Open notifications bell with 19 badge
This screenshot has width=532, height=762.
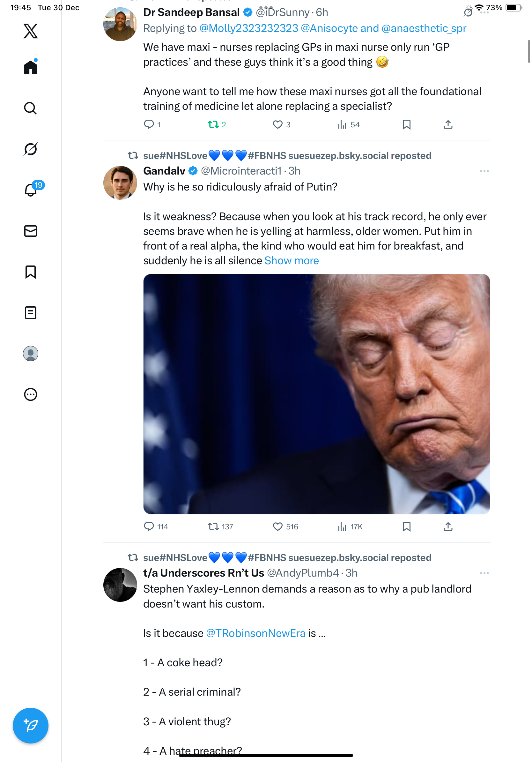[x=31, y=190]
